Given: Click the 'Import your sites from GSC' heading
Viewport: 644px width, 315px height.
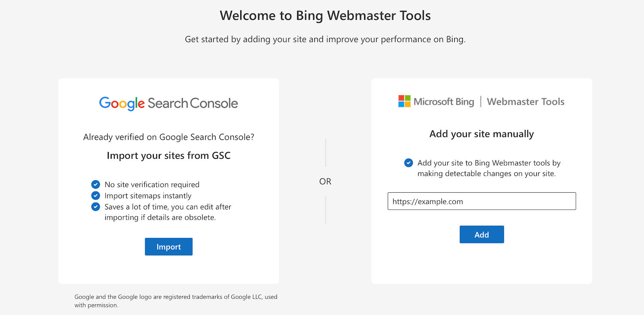Looking at the screenshot, I should click(168, 155).
